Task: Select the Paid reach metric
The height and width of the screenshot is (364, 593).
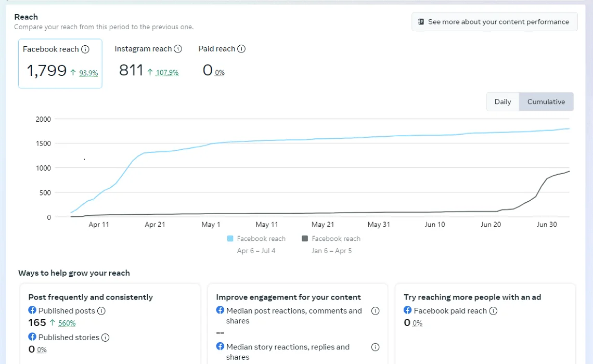Action: point(222,62)
